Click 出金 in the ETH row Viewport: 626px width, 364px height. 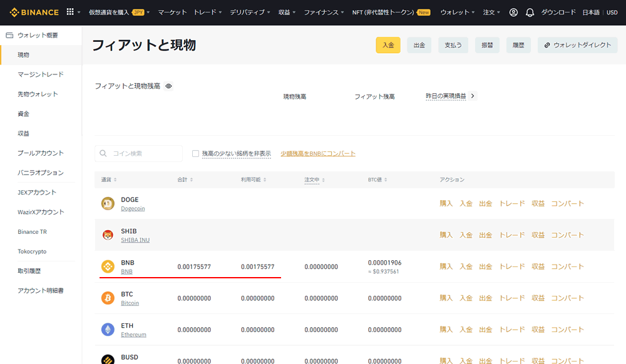[486, 330]
